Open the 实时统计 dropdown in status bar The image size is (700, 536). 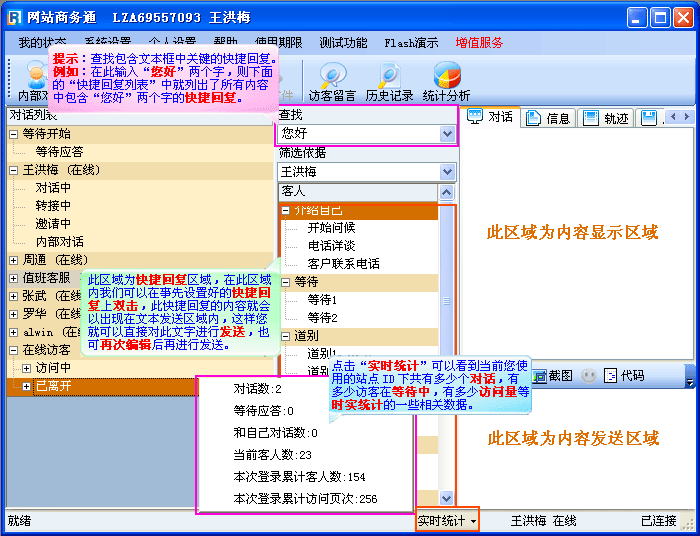click(x=447, y=521)
